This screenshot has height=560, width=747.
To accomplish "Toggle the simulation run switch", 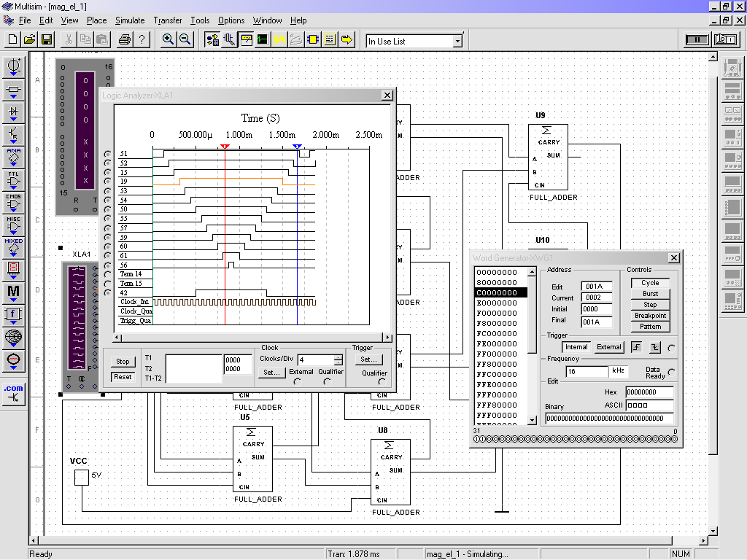I will click(726, 39).
